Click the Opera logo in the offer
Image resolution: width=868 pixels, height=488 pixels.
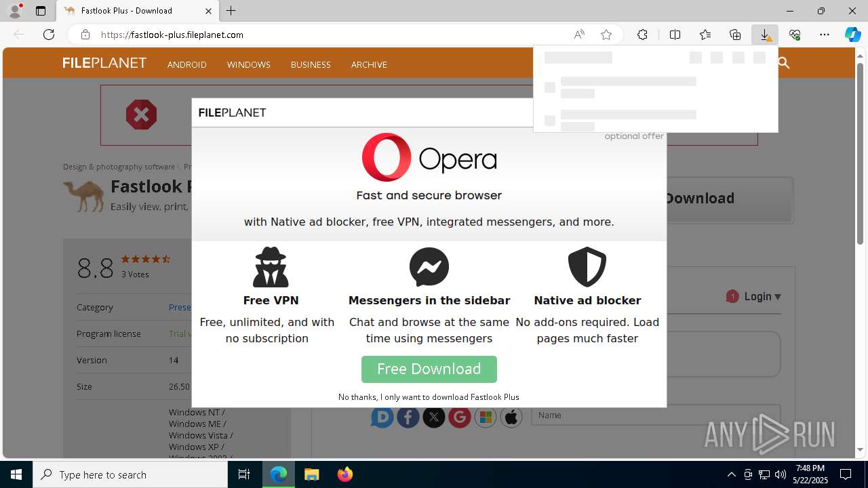[429, 157]
